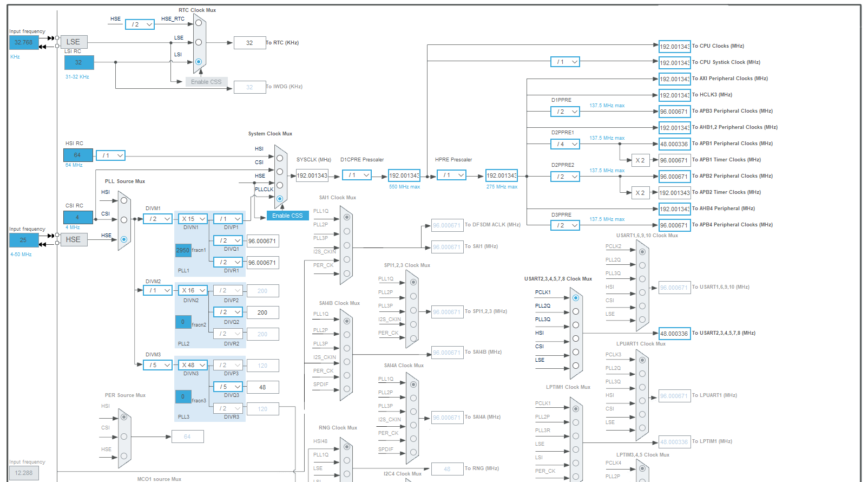Click the HPRE output 192.001343 field
This screenshot has height=482, width=868.
pyautogui.click(x=501, y=175)
